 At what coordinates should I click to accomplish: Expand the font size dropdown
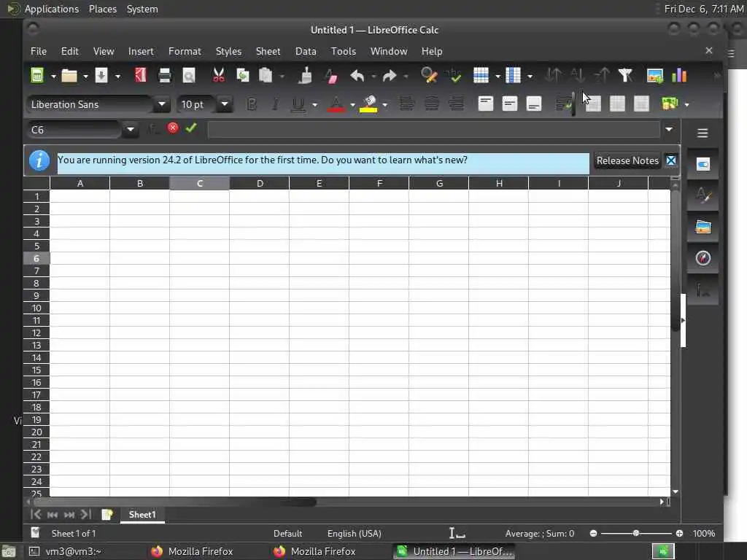225,104
